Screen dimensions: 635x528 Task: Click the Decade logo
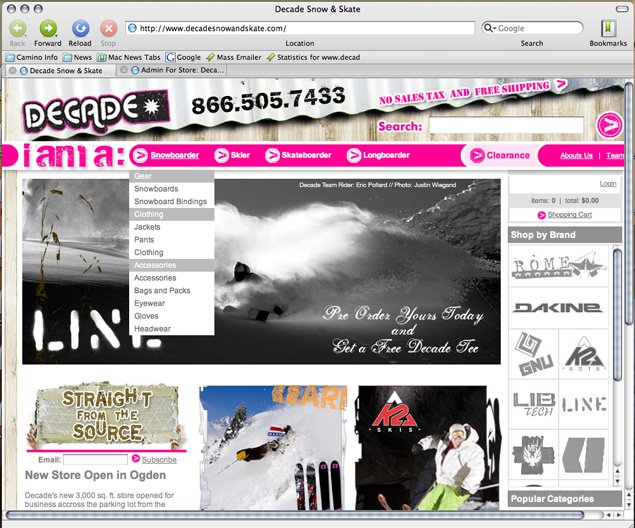point(96,110)
